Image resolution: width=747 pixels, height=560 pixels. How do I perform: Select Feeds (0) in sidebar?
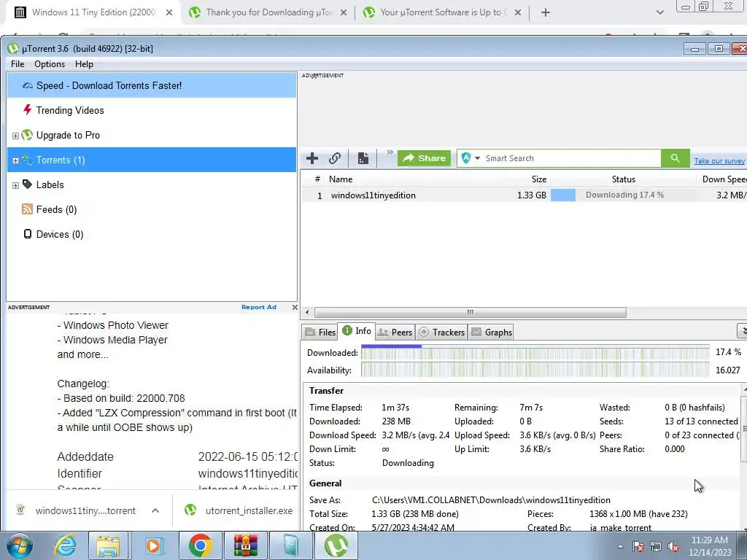(152, 209)
